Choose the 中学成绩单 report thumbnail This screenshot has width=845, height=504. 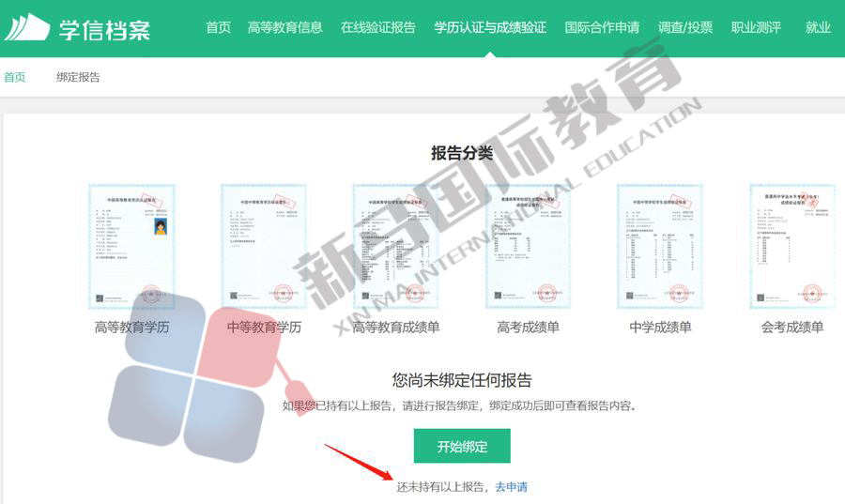point(659,246)
